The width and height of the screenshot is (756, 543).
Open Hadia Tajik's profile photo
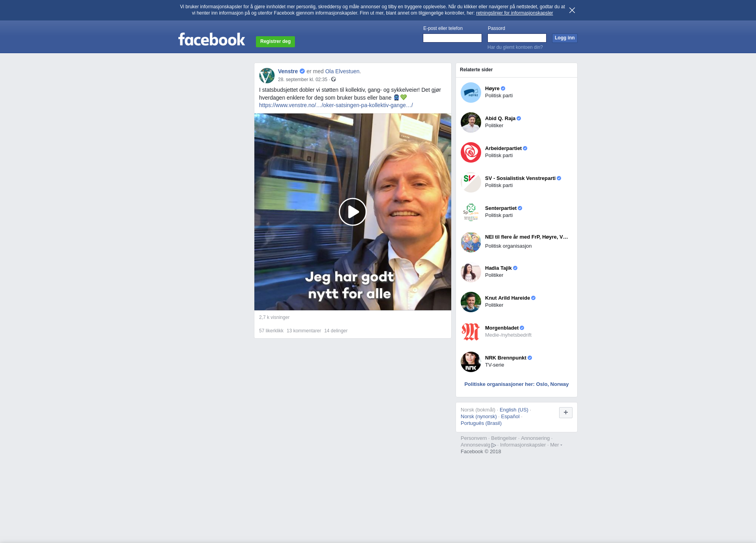(x=471, y=272)
